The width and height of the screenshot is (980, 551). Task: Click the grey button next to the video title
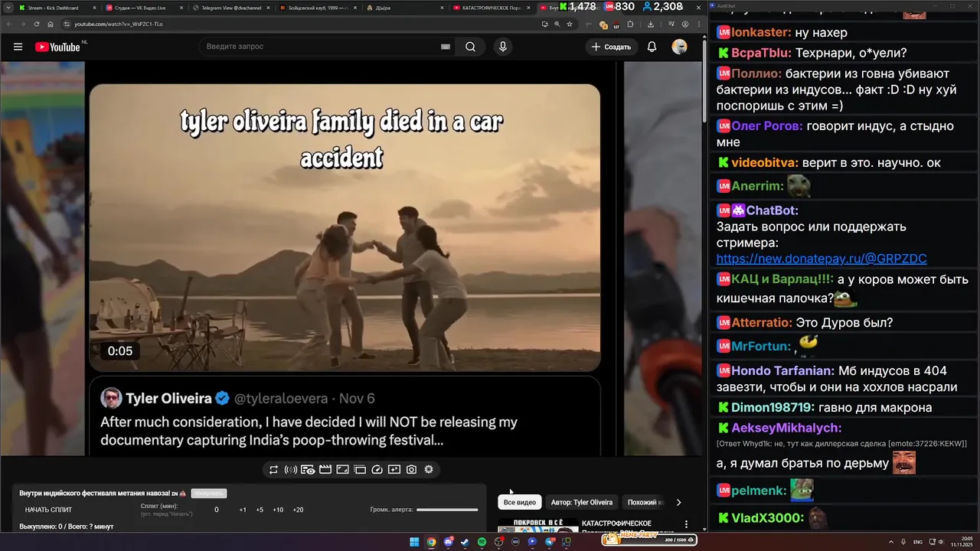(209, 494)
